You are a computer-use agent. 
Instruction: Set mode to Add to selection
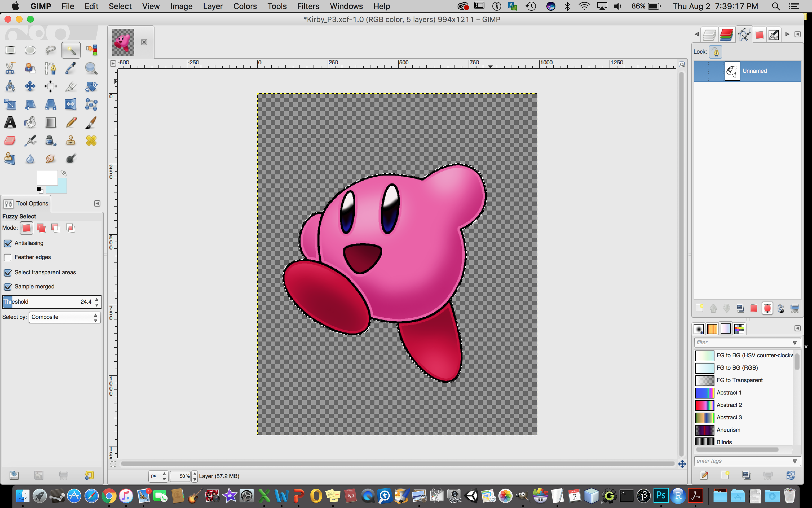click(x=41, y=228)
